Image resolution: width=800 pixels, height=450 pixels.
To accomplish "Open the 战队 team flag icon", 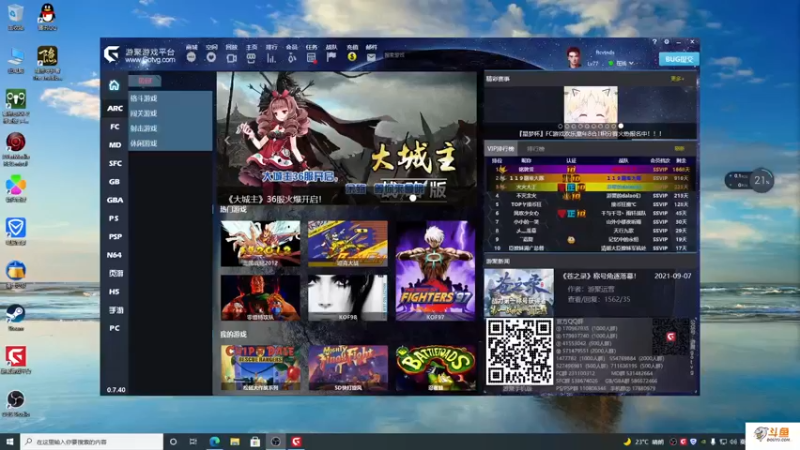I will click(x=332, y=57).
